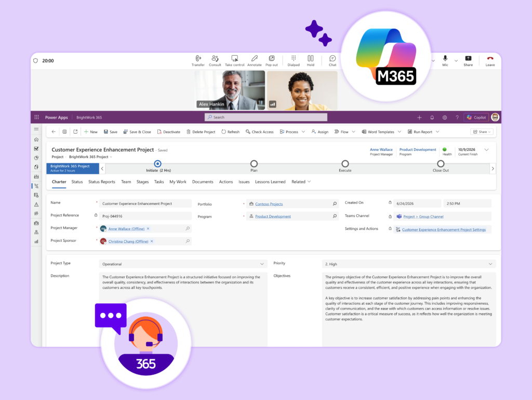The width and height of the screenshot is (532, 400).
Task: Open the Contoso Projects portfolio link
Action: click(269, 204)
